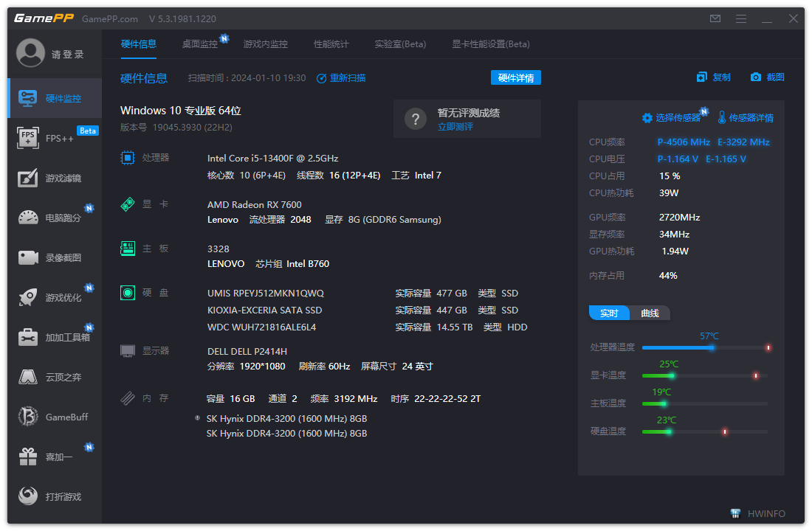
Task: Open 选择传感器 sensor selection
Action: (671, 118)
